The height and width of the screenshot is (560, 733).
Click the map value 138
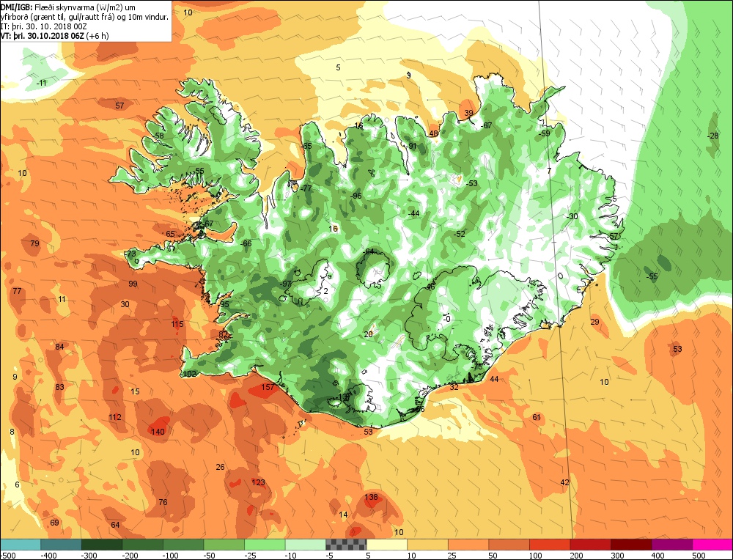[x=371, y=497]
